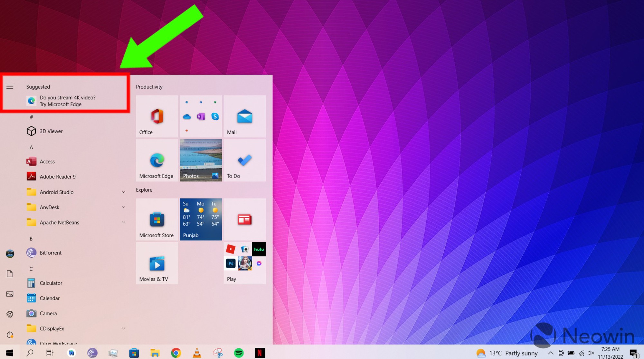The image size is (644, 359).
Task: Select Explore section header
Action: (144, 190)
